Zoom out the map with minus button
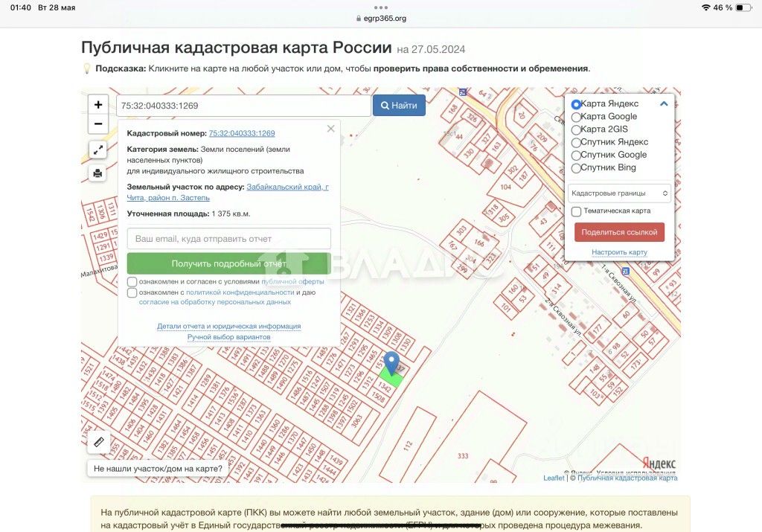Screen dimensions: 762x532 click(x=97, y=124)
